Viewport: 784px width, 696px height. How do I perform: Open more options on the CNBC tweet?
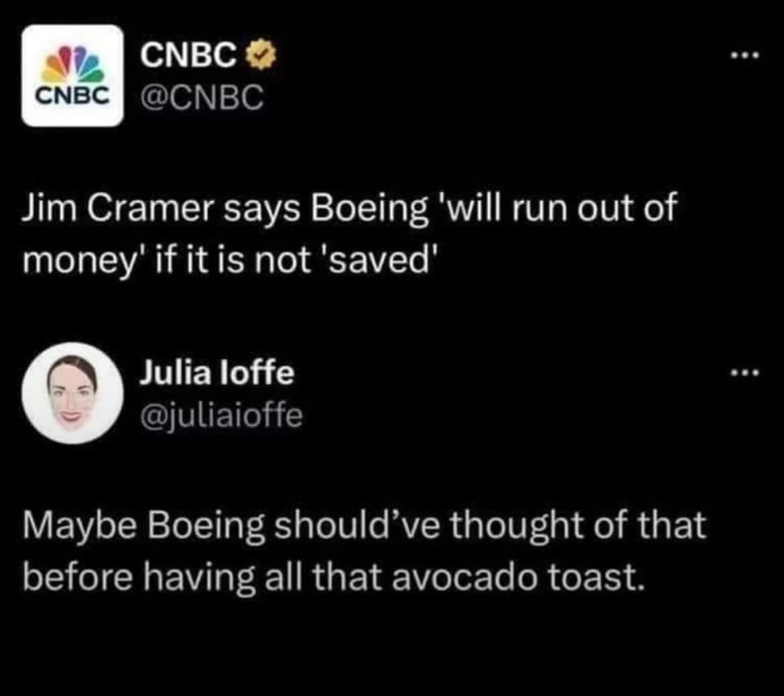(x=746, y=56)
